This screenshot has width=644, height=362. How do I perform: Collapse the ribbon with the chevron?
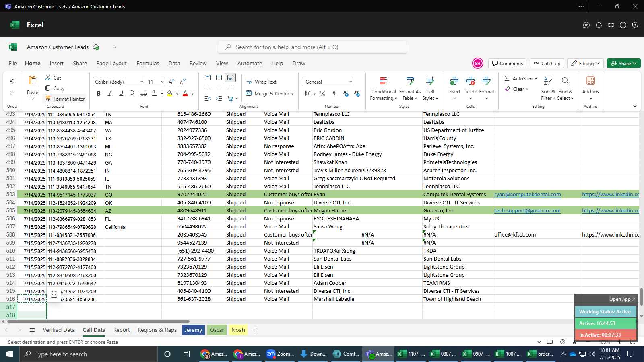tap(635, 106)
